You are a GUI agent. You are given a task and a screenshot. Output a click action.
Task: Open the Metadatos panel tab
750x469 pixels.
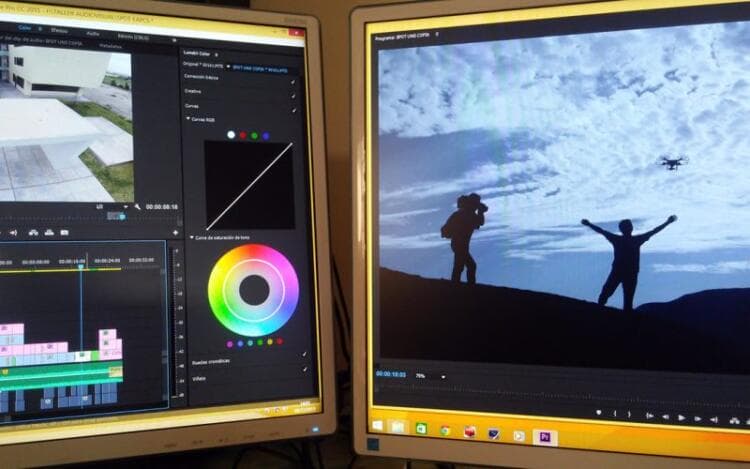110,46
